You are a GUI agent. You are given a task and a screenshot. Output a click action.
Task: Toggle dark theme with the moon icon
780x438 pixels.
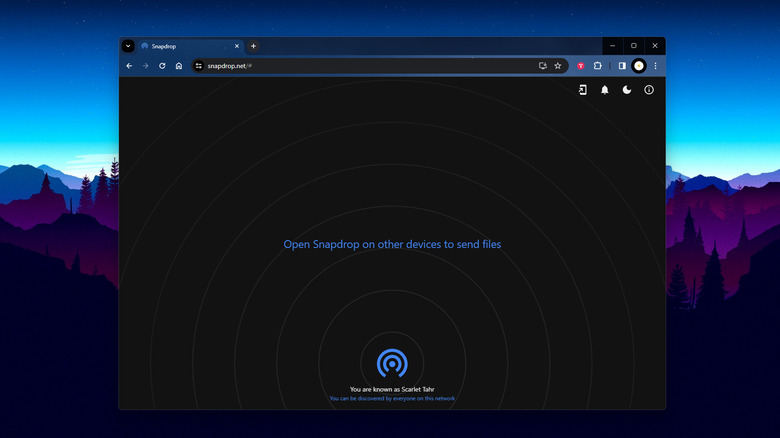coord(627,90)
